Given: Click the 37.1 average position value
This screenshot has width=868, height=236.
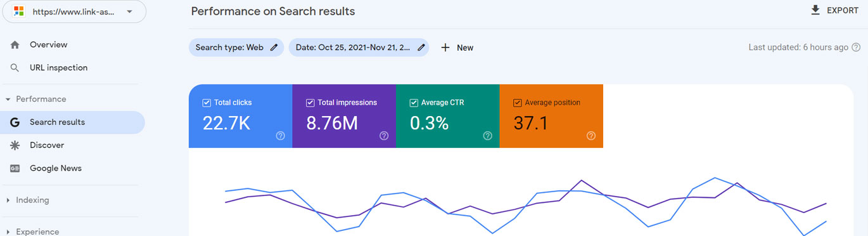Looking at the screenshot, I should point(531,123).
